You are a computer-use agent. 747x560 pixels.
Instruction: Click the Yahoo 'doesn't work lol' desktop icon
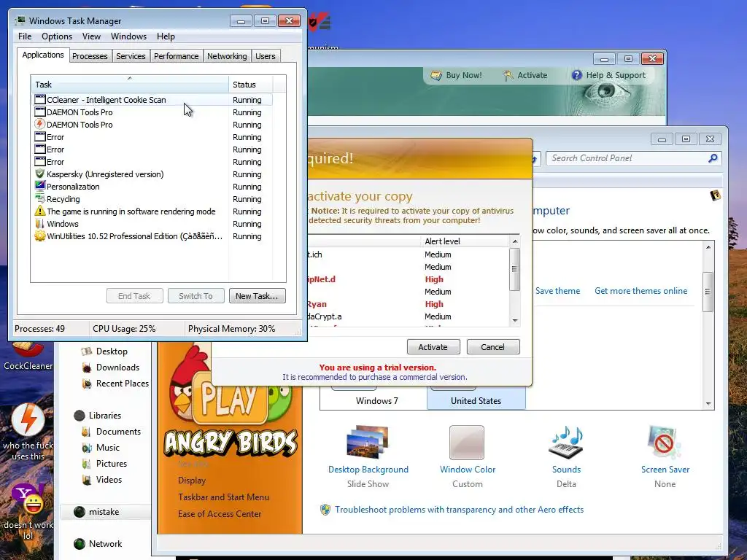click(28, 499)
